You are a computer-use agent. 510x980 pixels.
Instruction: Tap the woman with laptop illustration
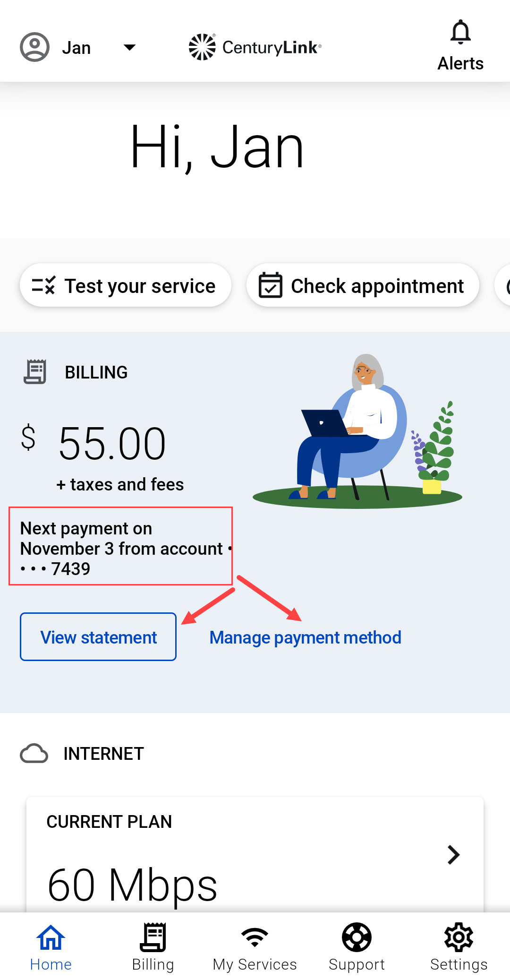(357, 431)
